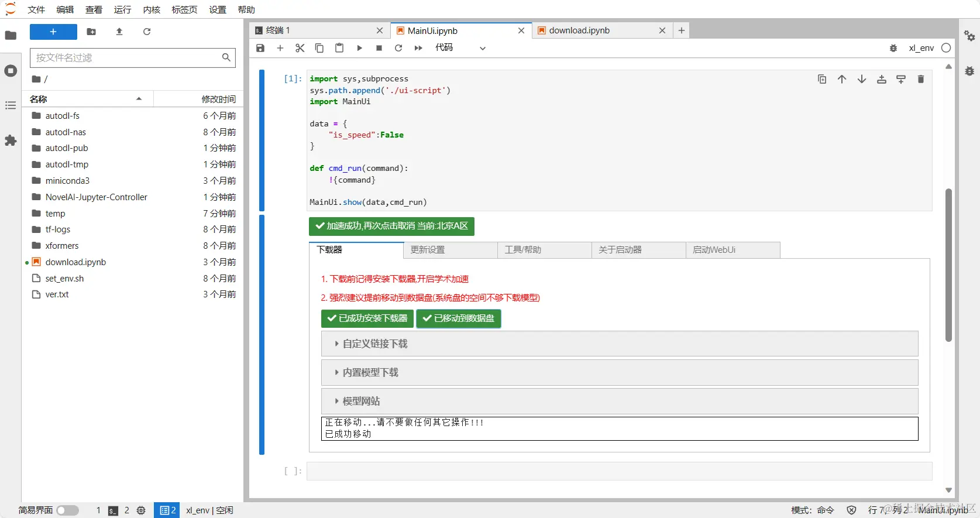Paste cell from clipboard
Screen dimensions: 980x518
(x=339, y=48)
